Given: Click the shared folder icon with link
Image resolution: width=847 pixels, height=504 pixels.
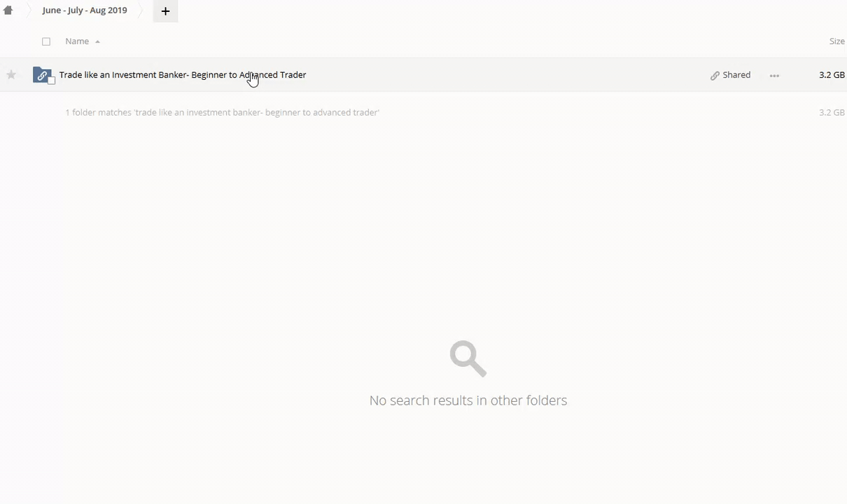Looking at the screenshot, I should [41, 75].
